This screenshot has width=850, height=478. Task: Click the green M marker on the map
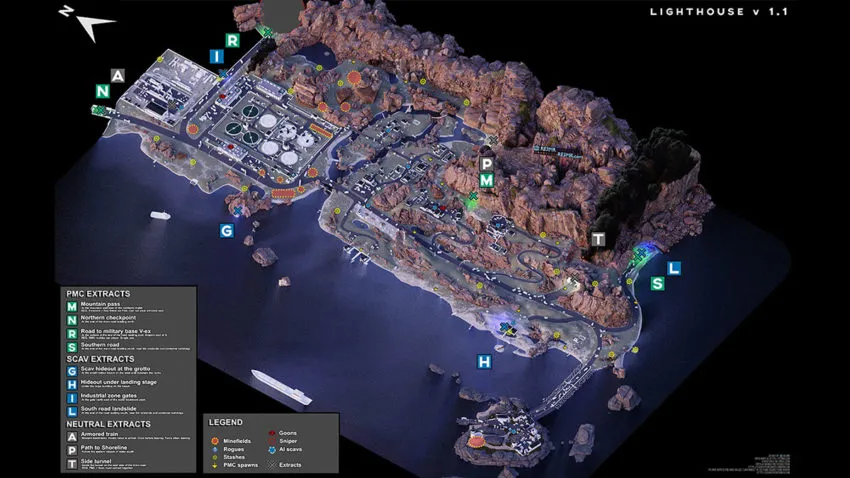[486, 180]
